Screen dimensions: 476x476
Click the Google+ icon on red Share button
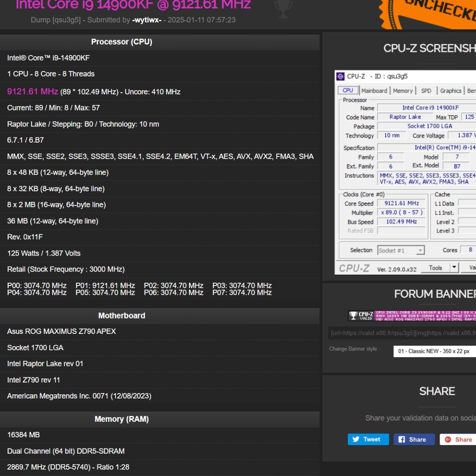(x=448, y=439)
